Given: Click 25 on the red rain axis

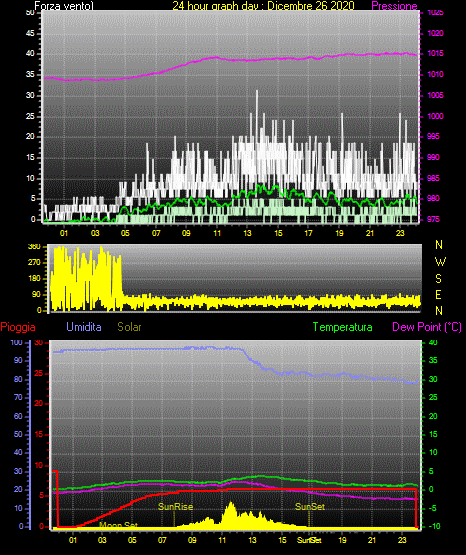Looking at the screenshot, I should [x=39, y=373].
